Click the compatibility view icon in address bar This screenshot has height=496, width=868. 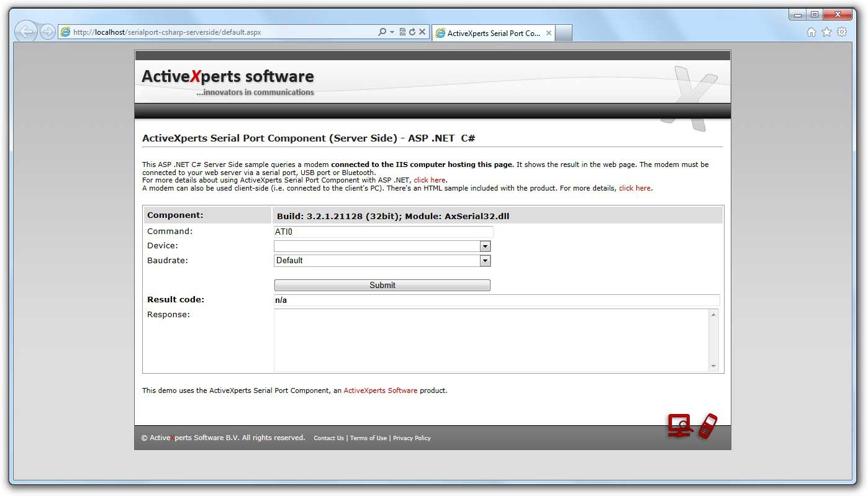pos(402,32)
